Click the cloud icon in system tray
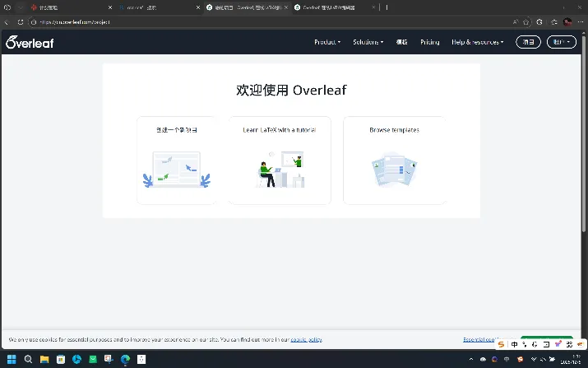 point(483,360)
